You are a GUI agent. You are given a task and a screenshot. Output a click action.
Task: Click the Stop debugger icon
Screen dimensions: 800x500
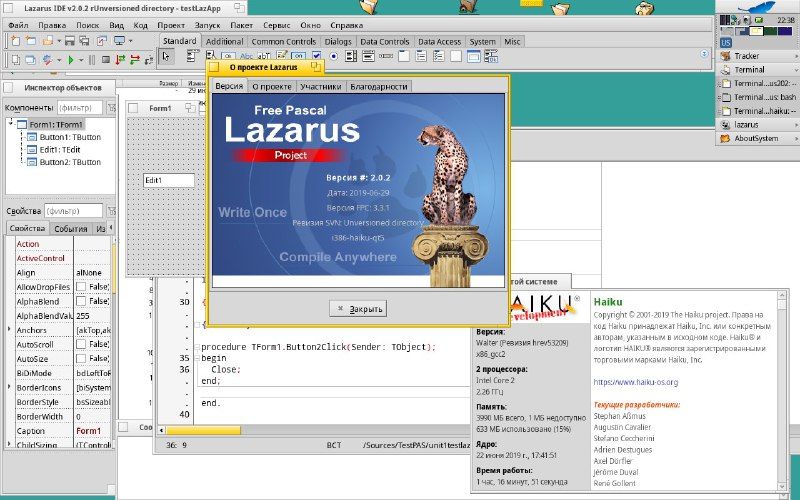pyautogui.click(x=106, y=60)
